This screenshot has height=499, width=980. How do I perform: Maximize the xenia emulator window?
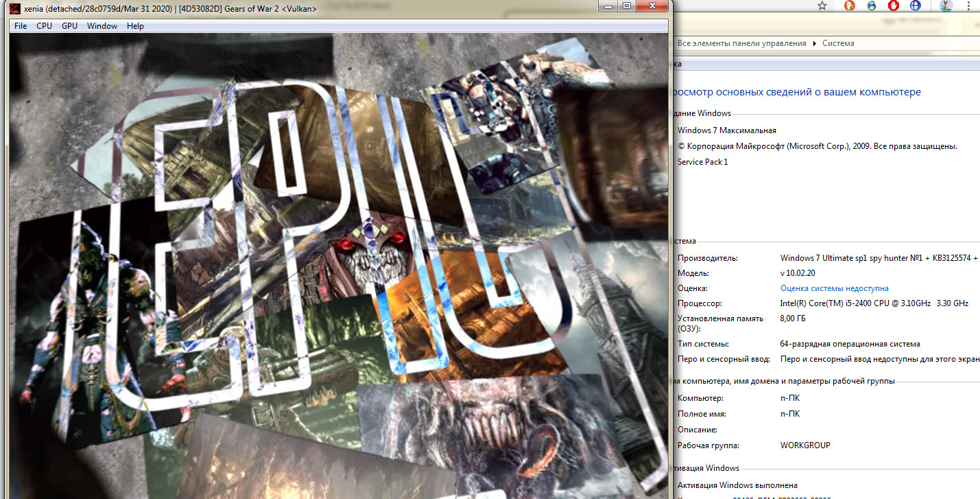pyautogui.click(x=627, y=6)
